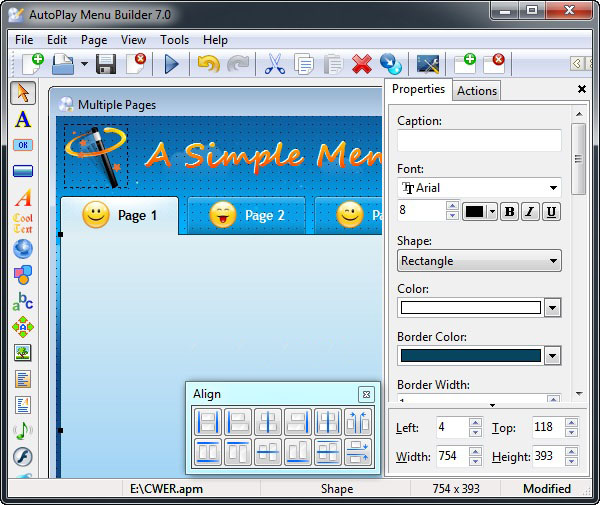
Task: Select the pointer arrow tool
Action: tap(23, 93)
